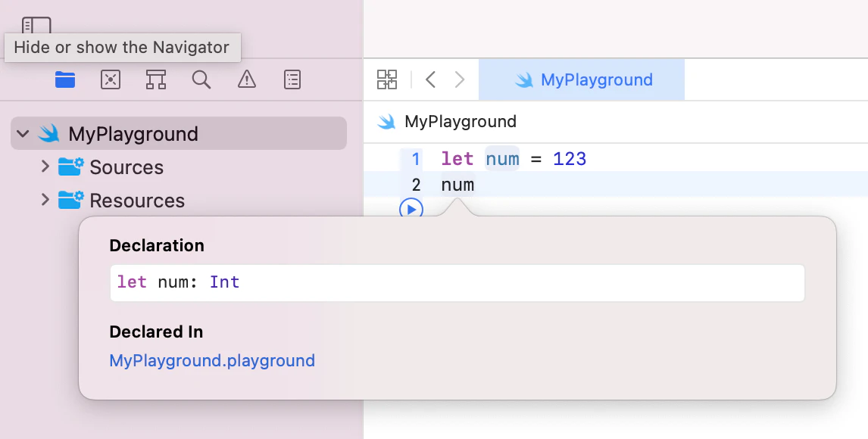Open the MyPlayground.playground link
The height and width of the screenshot is (439, 868).
(212, 360)
